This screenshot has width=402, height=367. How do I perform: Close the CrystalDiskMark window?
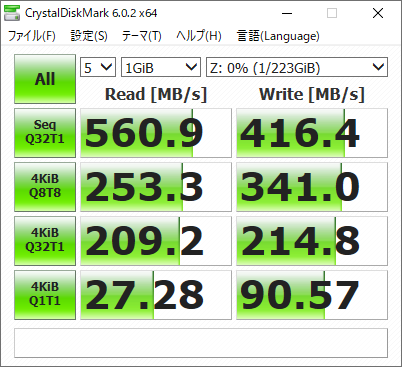click(x=378, y=13)
